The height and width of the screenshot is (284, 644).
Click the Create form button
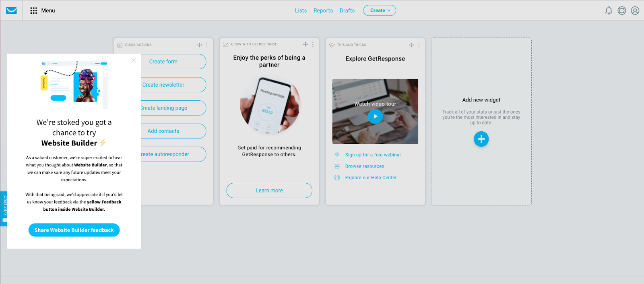173,62
